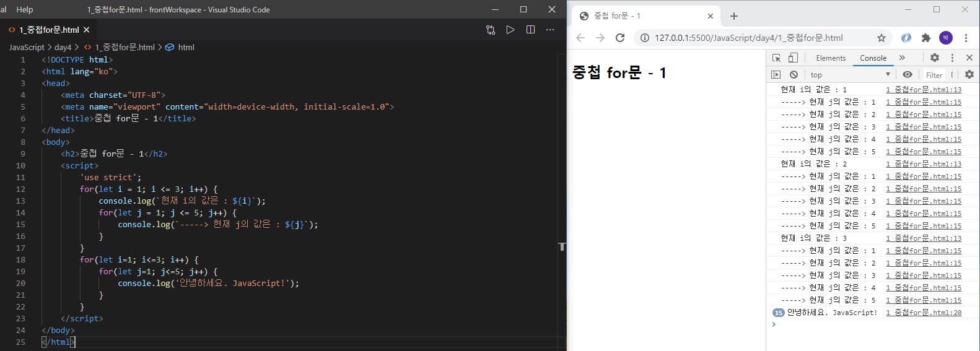Open the 1_중첩for문.html:20 source link
This screenshot has width=980, height=351.
(x=924, y=313)
